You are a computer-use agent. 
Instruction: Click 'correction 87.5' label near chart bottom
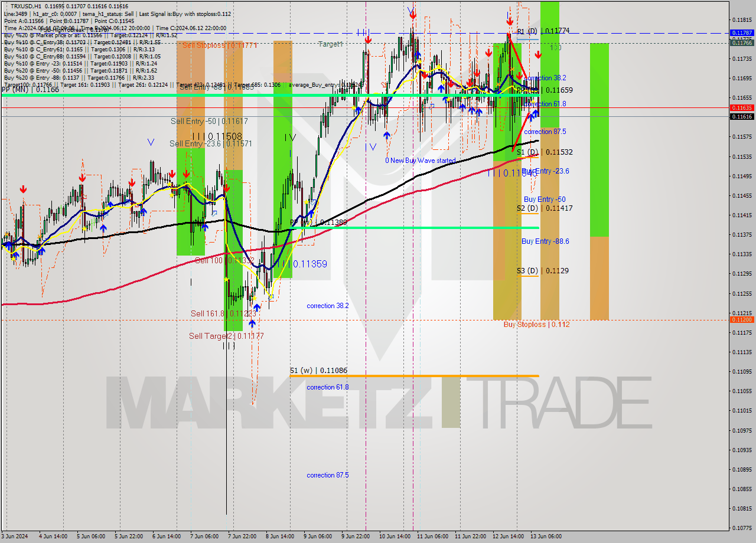click(328, 475)
